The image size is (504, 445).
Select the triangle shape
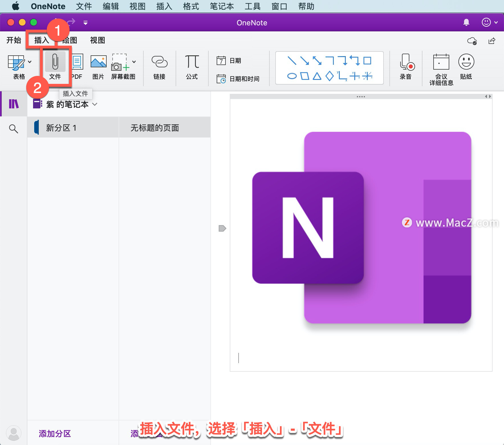click(x=317, y=76)
